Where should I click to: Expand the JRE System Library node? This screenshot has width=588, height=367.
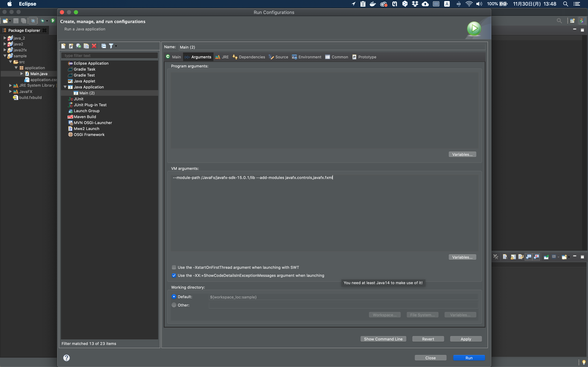coord(10,85)
